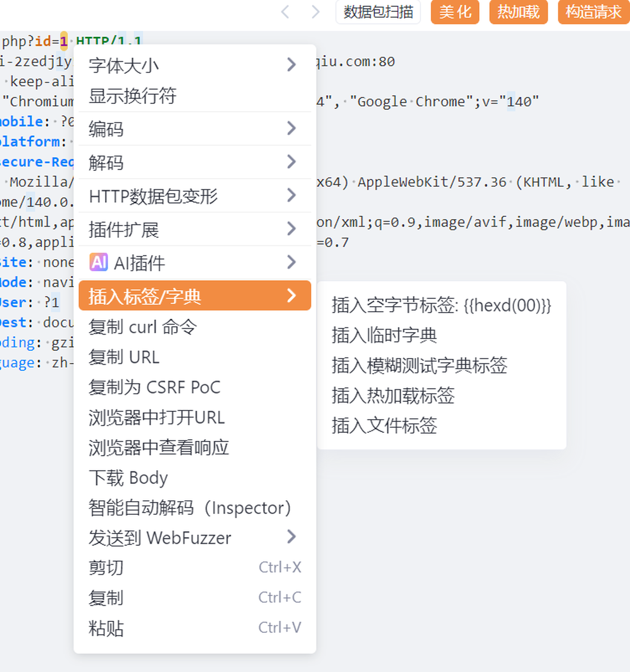Expand the 编码 submenu chevron
Image resolution: width=630 pixels, height=672 pixels.
pyautogui.click(x=291, y=128)
